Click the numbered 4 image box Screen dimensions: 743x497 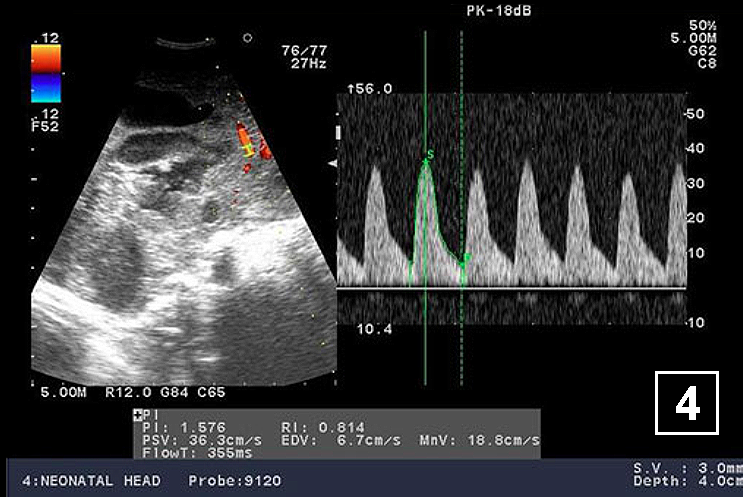click(x=686, y=403)
